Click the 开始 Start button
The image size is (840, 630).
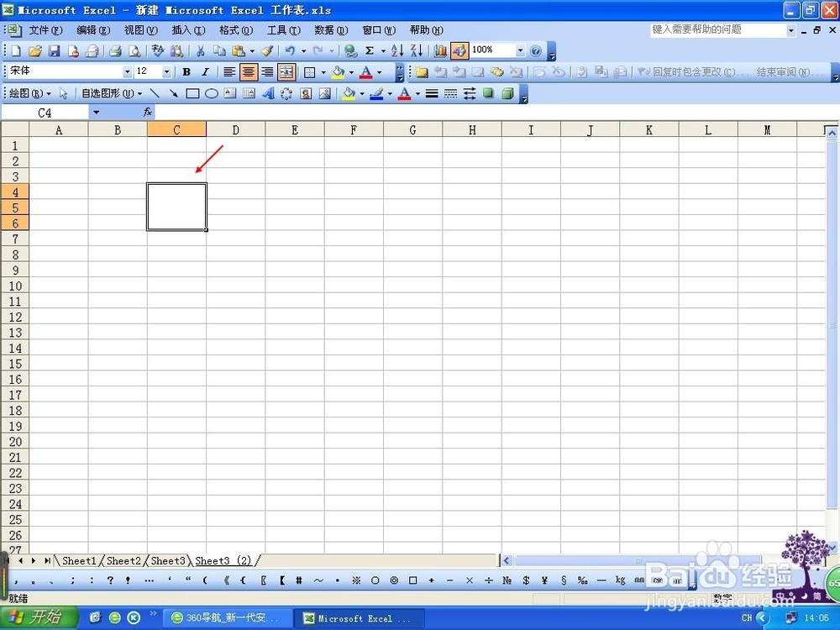39,617
